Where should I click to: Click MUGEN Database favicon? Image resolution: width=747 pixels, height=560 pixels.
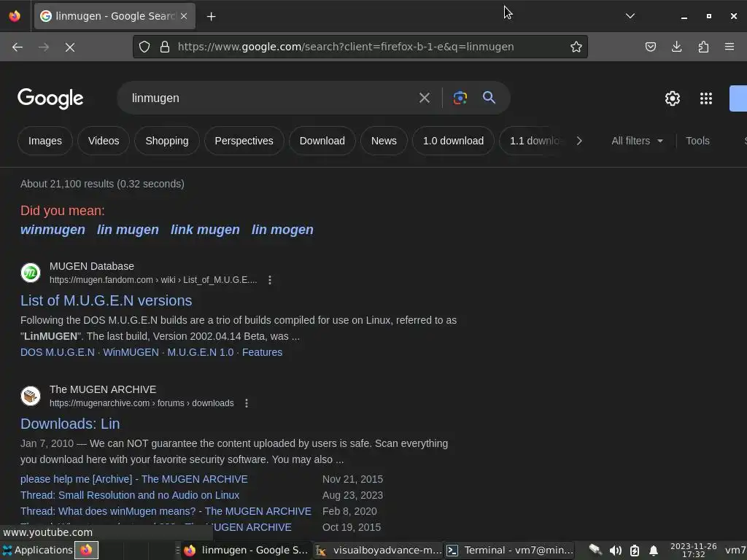(x=31, y=273)
